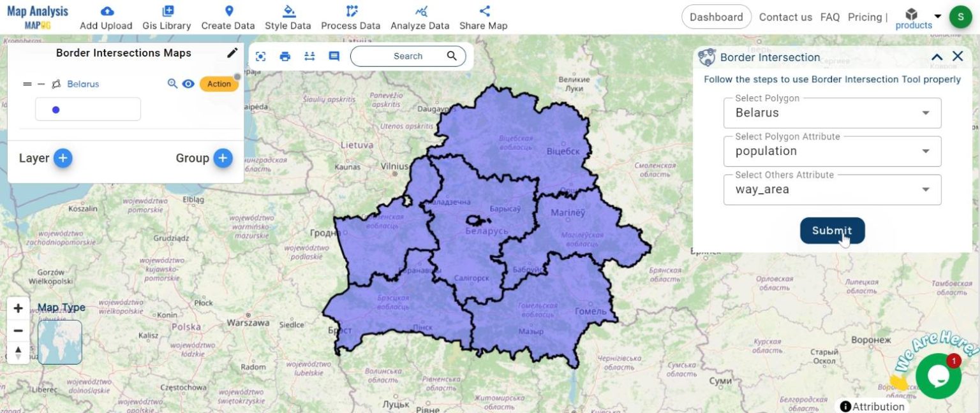The height and width of the screenshot is (413, 980).
Task: Open the Contact us link
Action: click(x=785, y=17)
